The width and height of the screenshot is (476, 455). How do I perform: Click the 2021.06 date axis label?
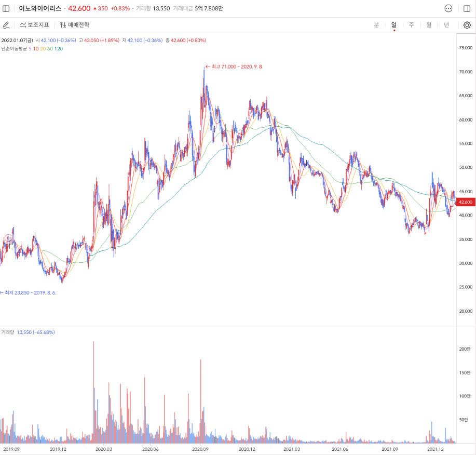tap(339, 449)
